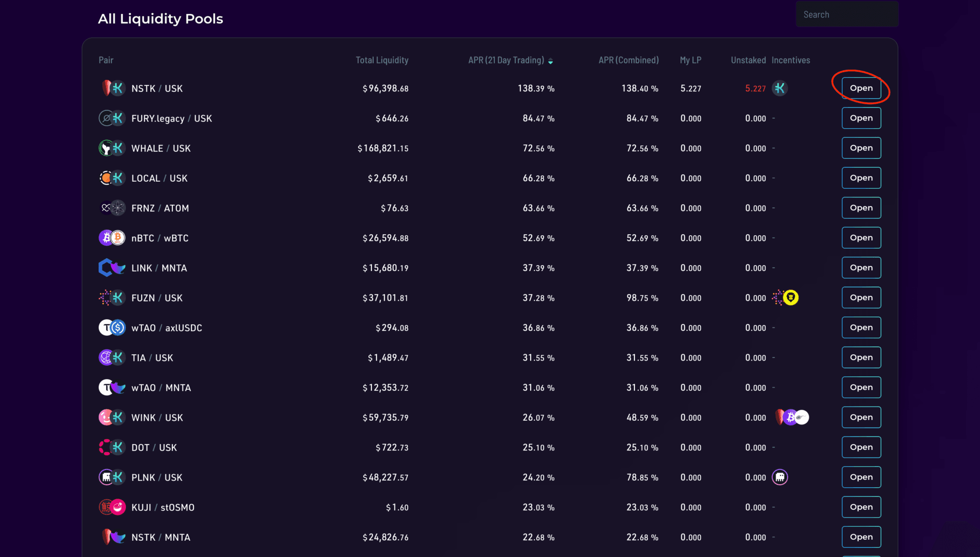The width and height of the screenshot is (980, 557).
Task: Click the 98.75 % combined APR value
Action: [x=642, y=298]
